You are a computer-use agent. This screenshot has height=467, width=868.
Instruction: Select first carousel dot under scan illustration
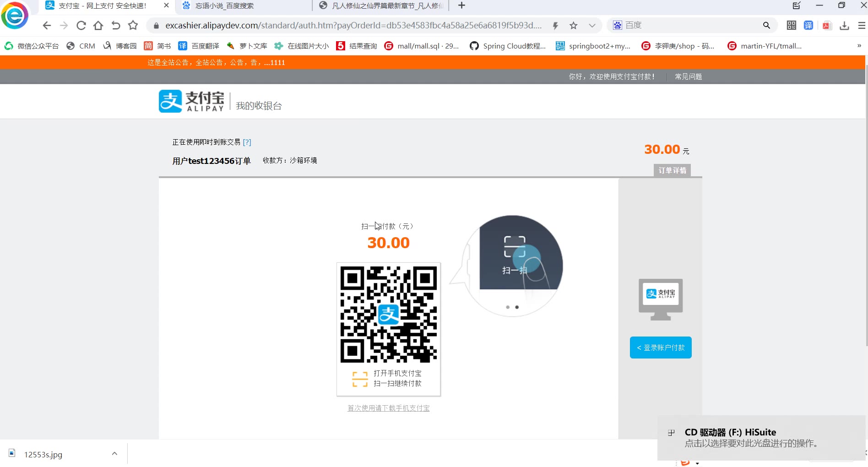pyautogui.click(x=508, y=307)
